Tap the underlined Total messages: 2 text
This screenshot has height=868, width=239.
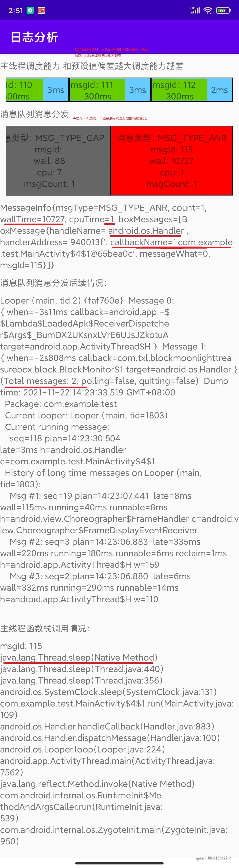click(40, 381)
